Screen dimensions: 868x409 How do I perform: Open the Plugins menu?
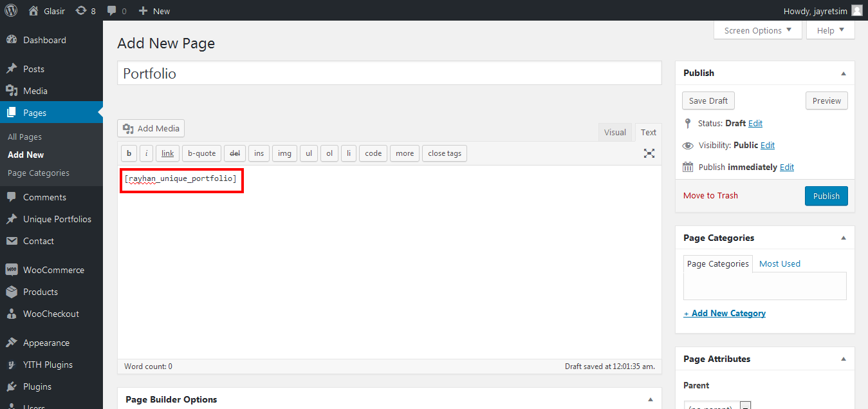click(37, 386)
